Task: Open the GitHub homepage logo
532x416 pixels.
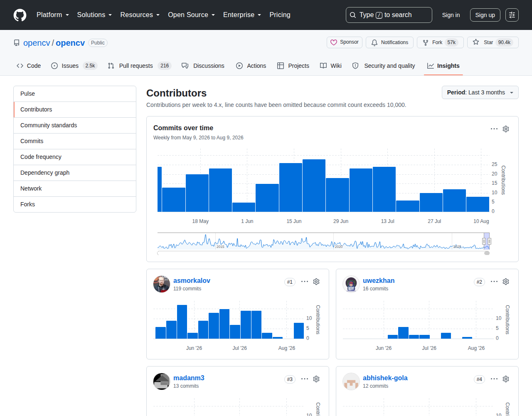Action: click(20, 15)
